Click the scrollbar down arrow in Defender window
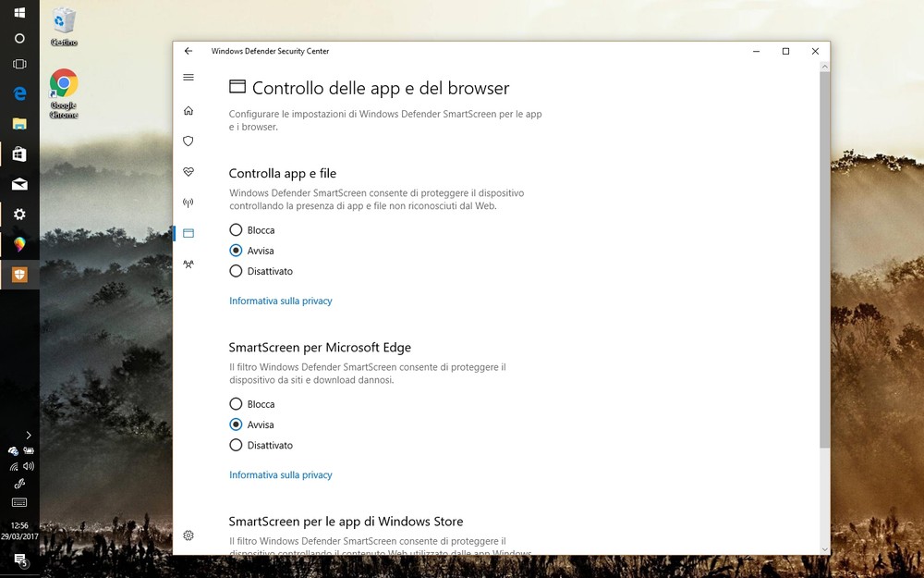The height and width of the screenshot is (578, 924). coord(824,549)
